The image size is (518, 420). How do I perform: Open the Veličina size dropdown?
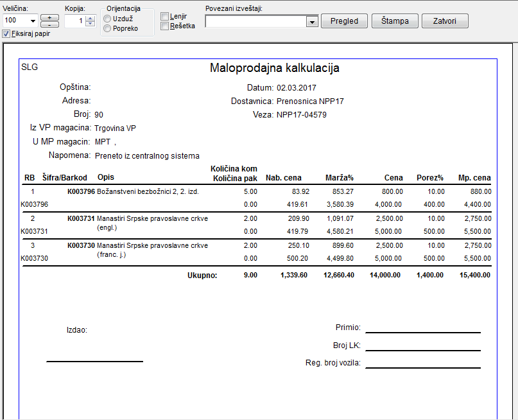coord(33,21)
